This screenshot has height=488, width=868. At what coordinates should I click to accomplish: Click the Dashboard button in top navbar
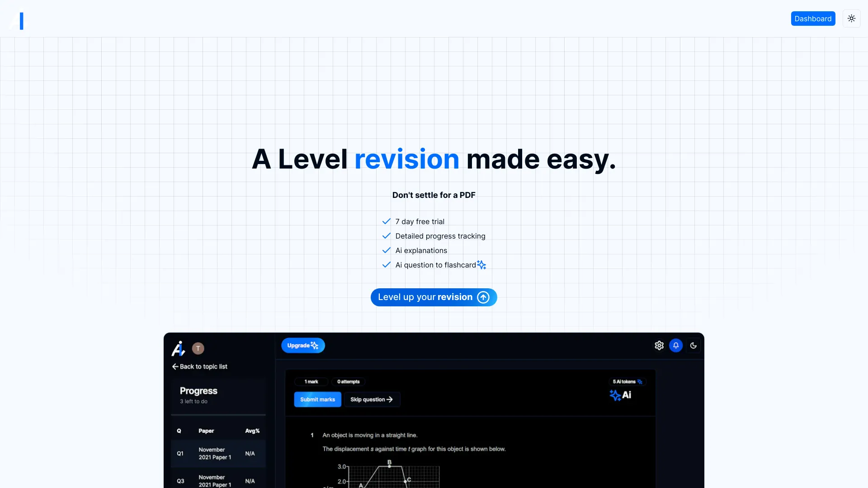click(812, 19)
